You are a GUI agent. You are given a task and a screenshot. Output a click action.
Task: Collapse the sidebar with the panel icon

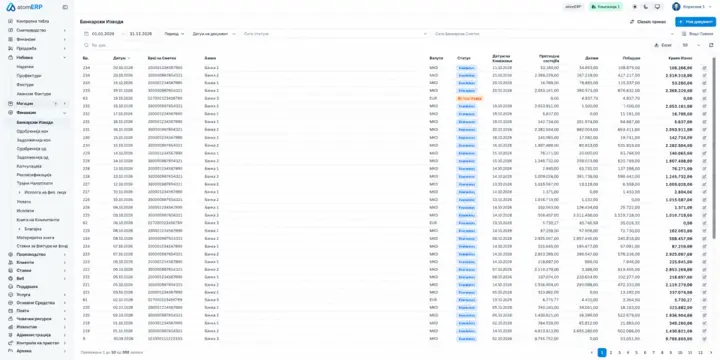coord(65,7)
